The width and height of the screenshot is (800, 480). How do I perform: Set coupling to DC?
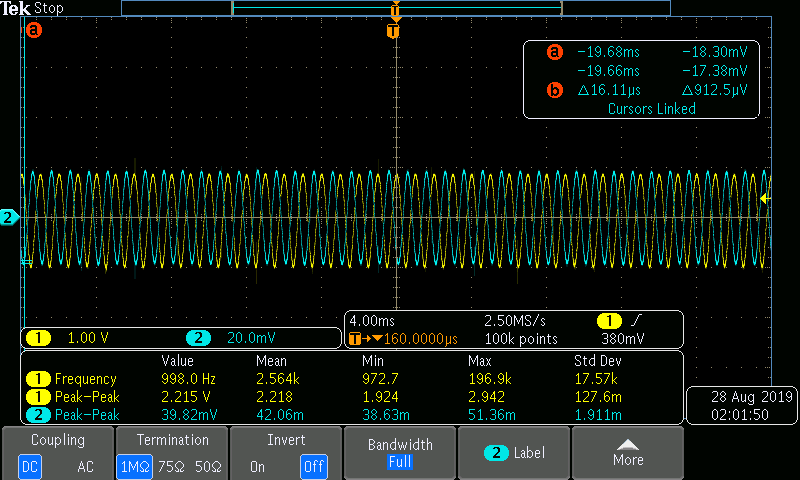tap(30, 466)
